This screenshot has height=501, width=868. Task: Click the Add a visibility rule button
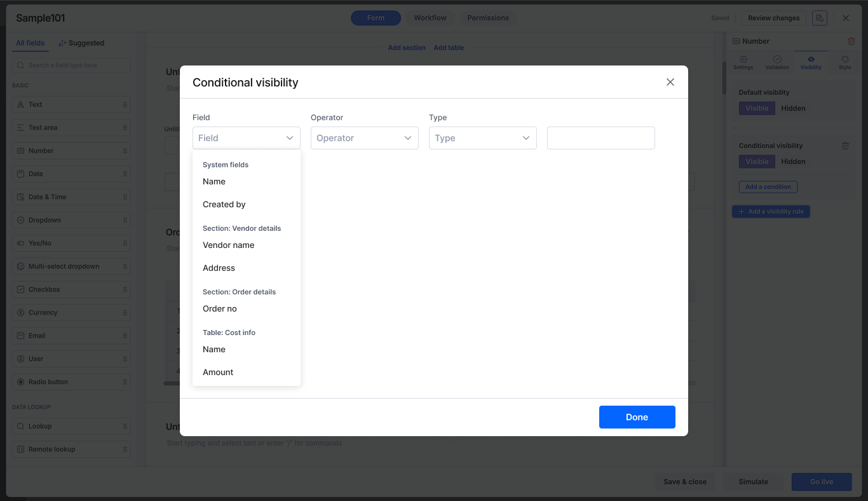[x=771, y=212]
